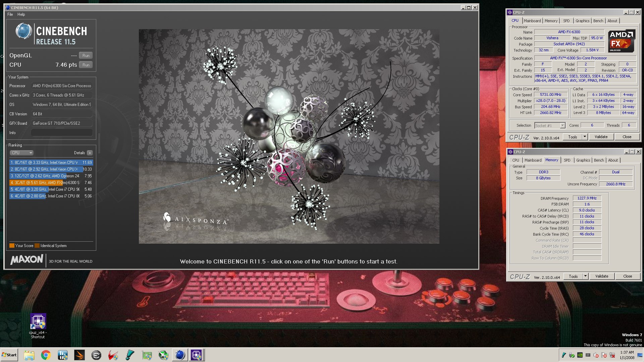The width and height of the screenshot is (644, 362).
Task: Click the AMD FX logo in CPU-Z
Action: 622,41
